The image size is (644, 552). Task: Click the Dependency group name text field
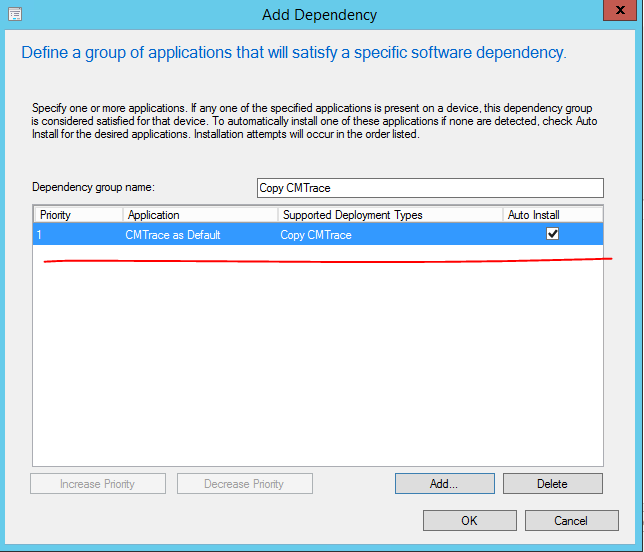click(x=430, y=188)
